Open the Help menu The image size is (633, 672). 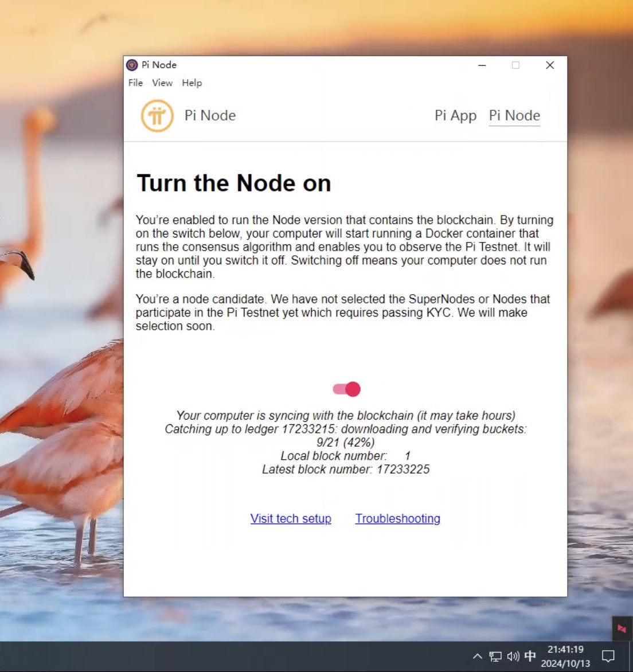(x=192, y=83)
